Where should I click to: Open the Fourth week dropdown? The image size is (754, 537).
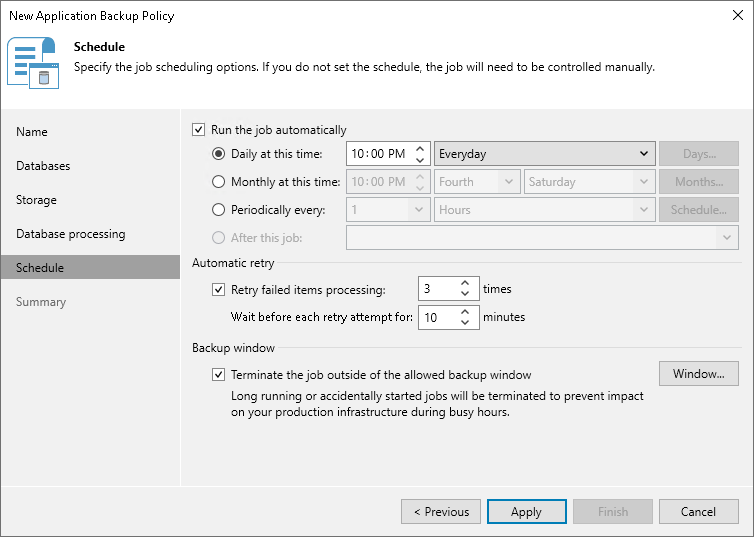(x=477, y=182)
